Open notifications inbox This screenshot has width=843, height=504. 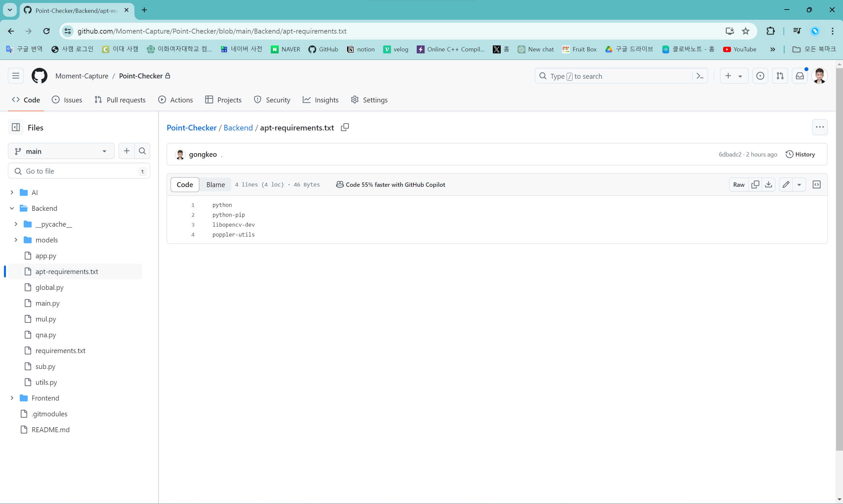[x=800, y=76]
